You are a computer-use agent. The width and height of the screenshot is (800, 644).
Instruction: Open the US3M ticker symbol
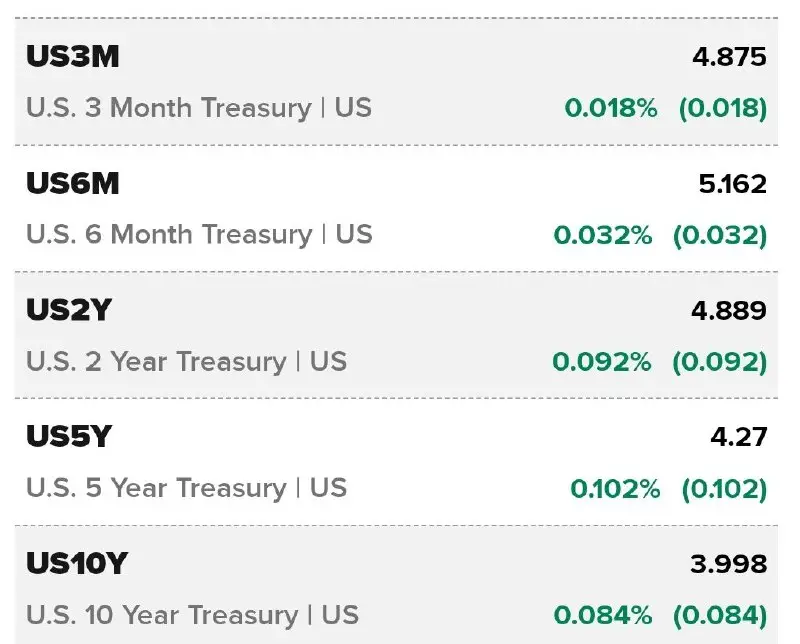click(x=72, y=56)
